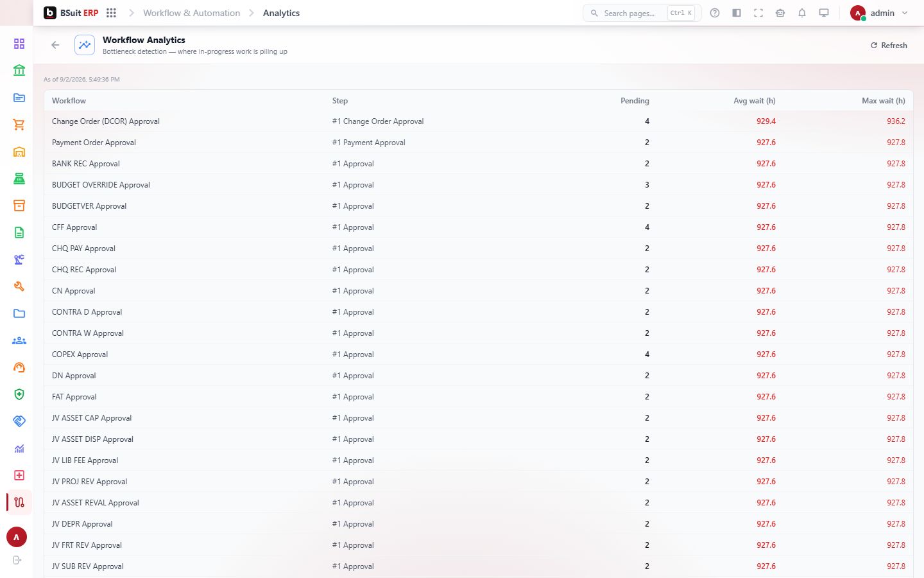
Task: Open the apps grid launcher menu
Action: point(111,13)
